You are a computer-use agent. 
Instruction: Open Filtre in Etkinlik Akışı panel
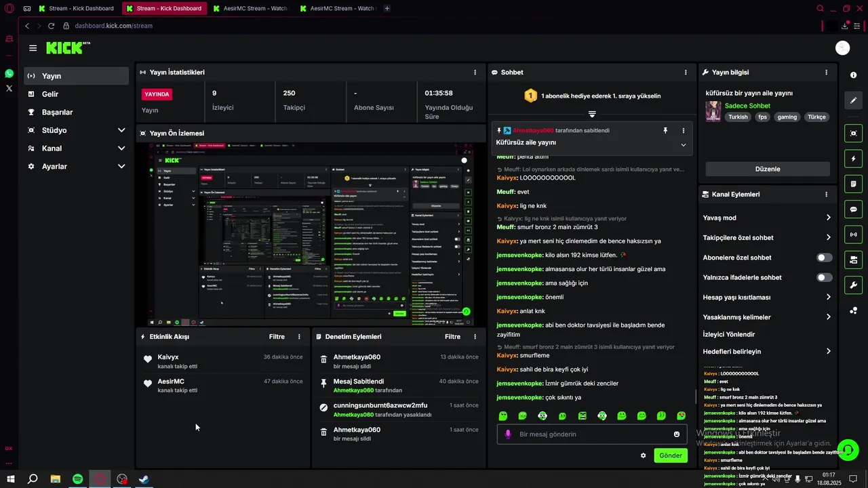click(277, 336)
